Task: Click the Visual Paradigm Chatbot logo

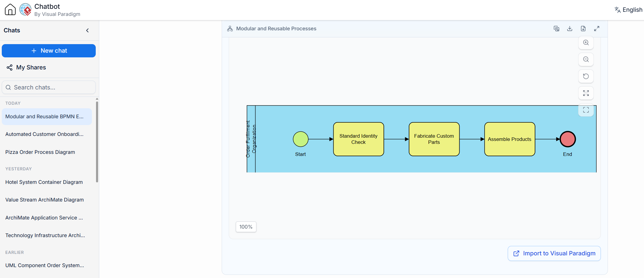Action: (x=26, y=9)
